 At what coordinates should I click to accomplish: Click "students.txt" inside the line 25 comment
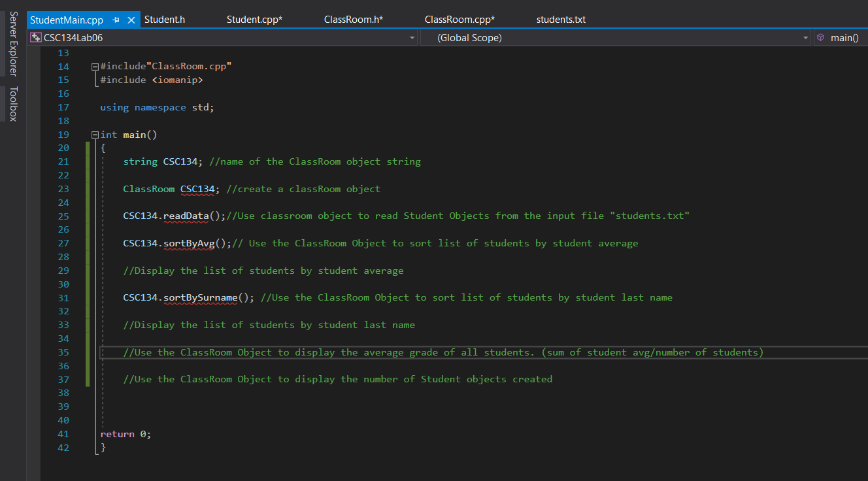pos(650,216)
